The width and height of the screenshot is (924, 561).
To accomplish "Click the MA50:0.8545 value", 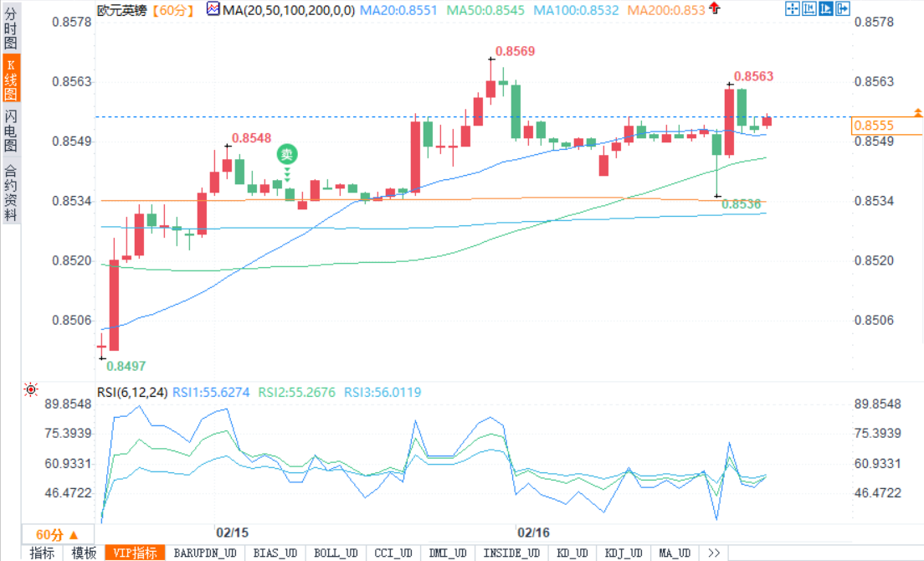I will coord(485,10).
